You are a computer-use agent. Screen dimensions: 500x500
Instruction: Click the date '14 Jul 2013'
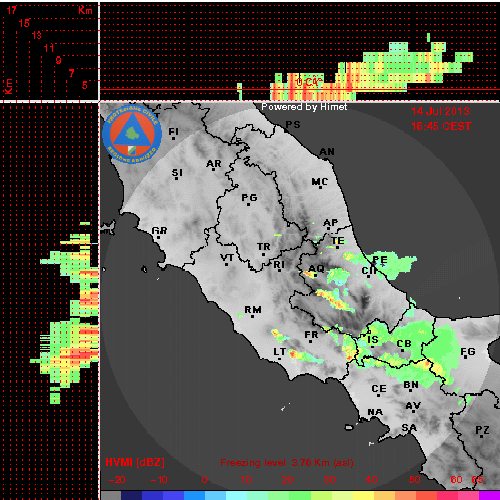pos(440,111)
